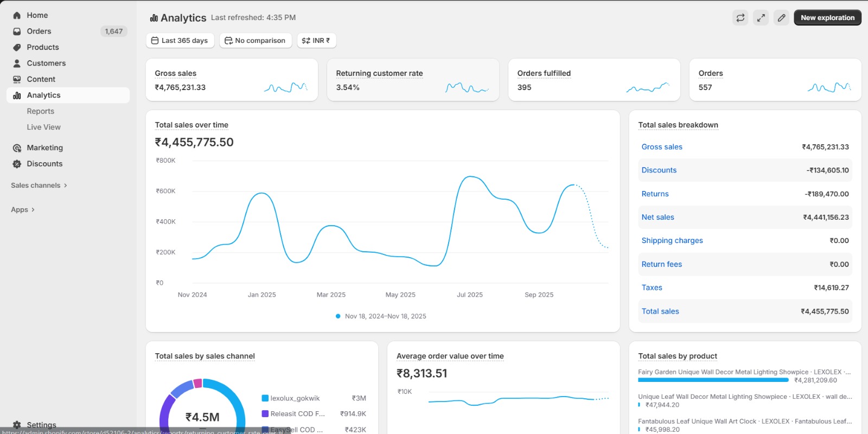This screenshot has height=434, width=868.
Task: Click the Customers person icon
Action: 17,63
